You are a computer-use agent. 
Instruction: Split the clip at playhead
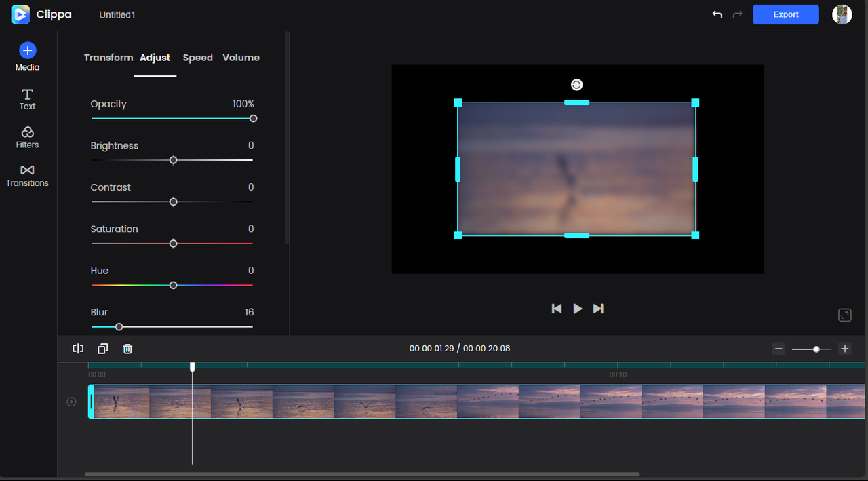[x=78, y=349]
